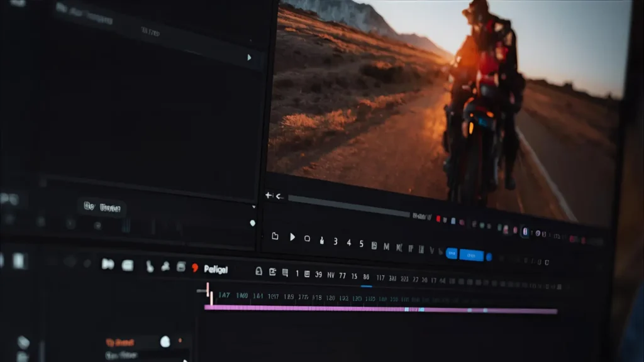
Task: Expand the small triangle arrow in upper-left panel
Action: (249, 57)
